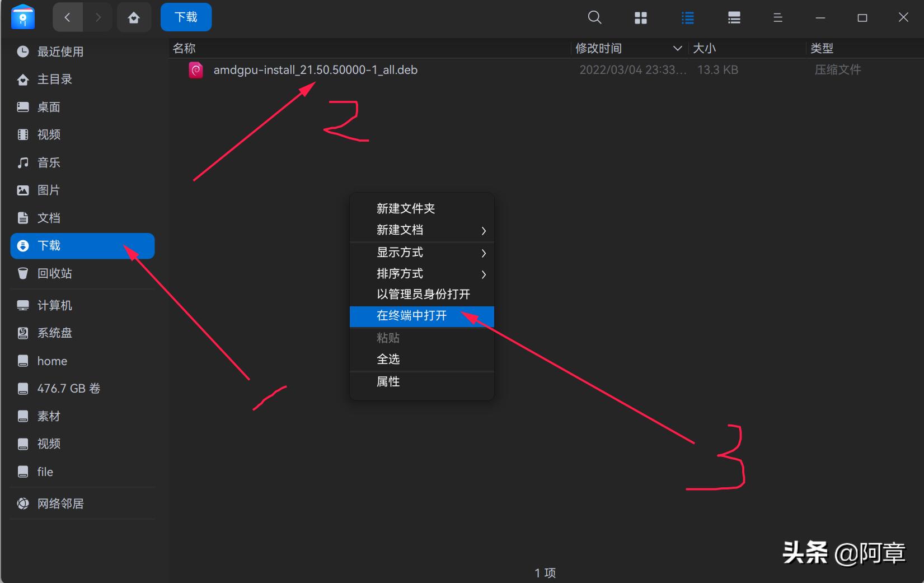924x583 pixels.
Task: Select the amdgpu-install deb file
Action: click(x=316, y=69)
